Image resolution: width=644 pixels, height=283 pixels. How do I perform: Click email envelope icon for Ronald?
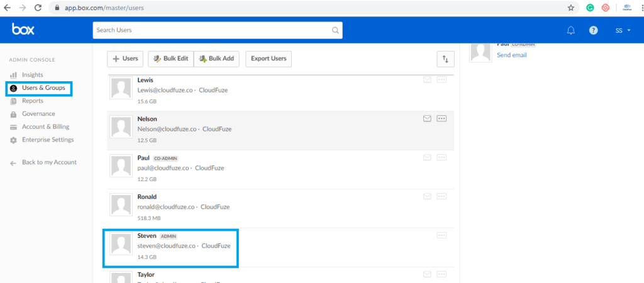pyautogui.click(x=427, y=196)
